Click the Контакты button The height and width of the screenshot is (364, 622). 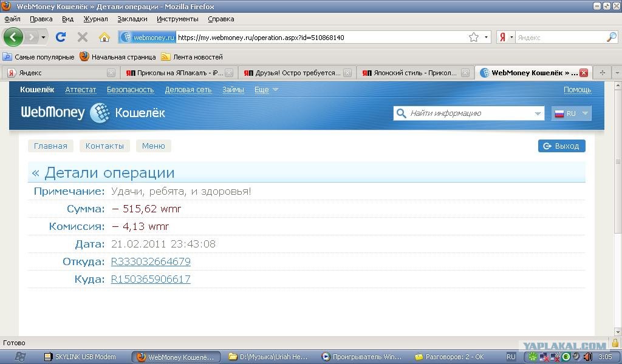point(104,146)
